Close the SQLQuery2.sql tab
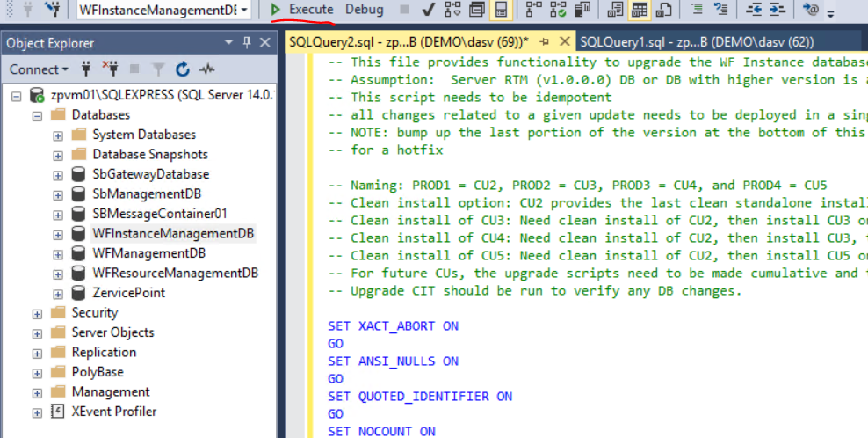 (x=564, y=41)
